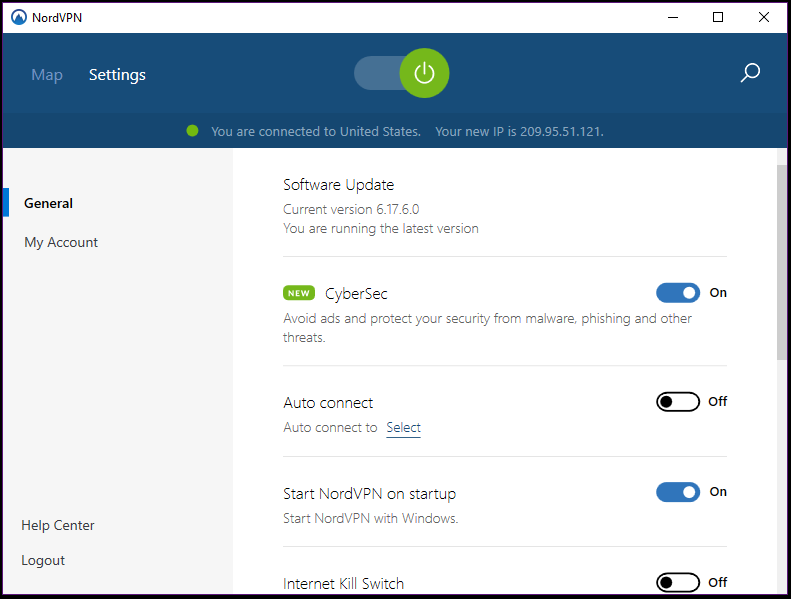Enable the Internet Kill Switch toggle
The image size is (791, 599).
point(677,582)
